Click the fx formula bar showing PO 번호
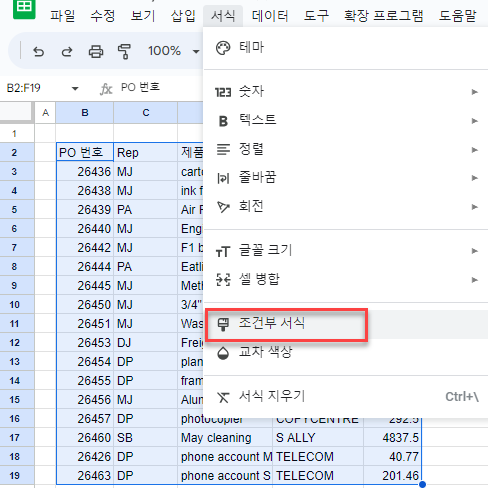This screenshot has width=488, height=488. [x=140, y=87]
